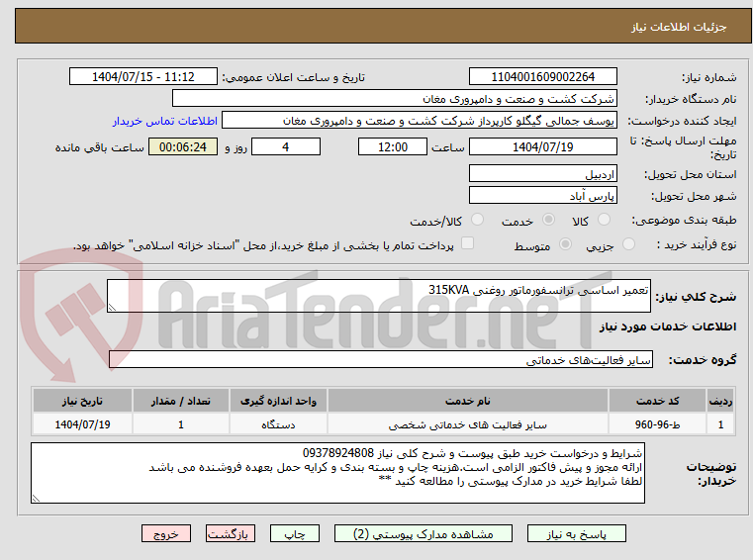Toggle the اسناد خزانه اسلامی payment checkbox
This screenshot has width=753, height=560.
pyautogui.click(x=467, y=243)
